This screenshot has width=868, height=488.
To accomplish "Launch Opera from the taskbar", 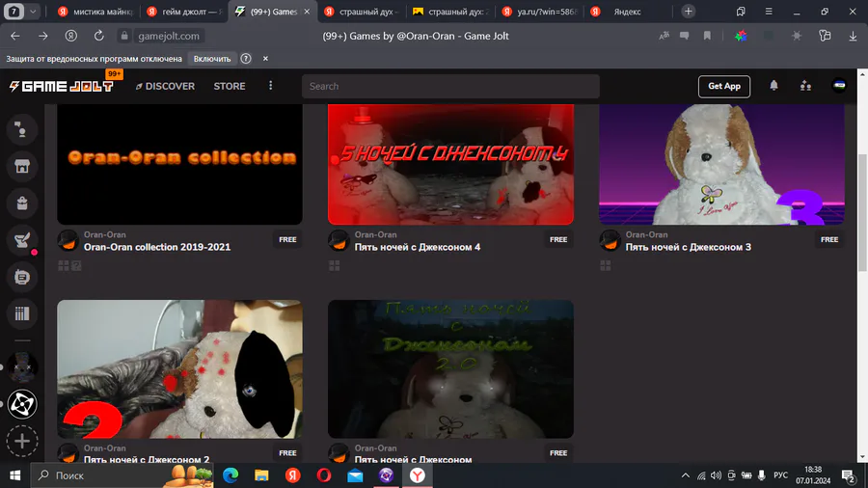I will (x=324, y=475).
